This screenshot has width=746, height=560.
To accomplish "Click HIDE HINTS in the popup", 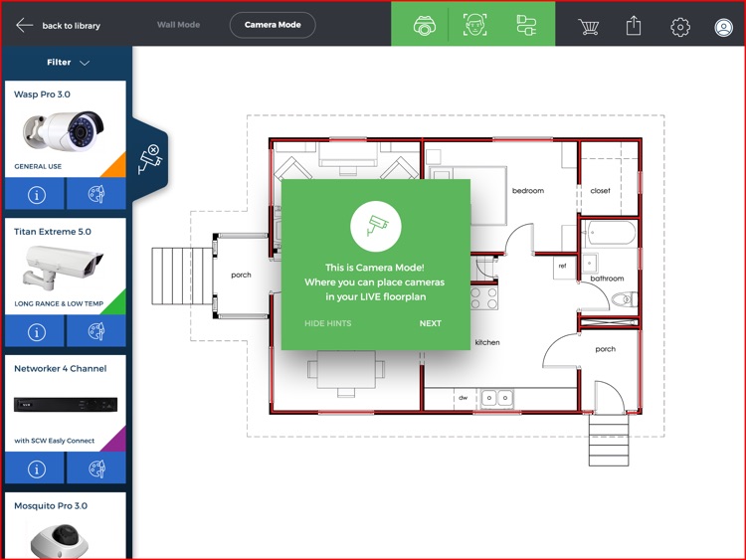I will point(328,323).
